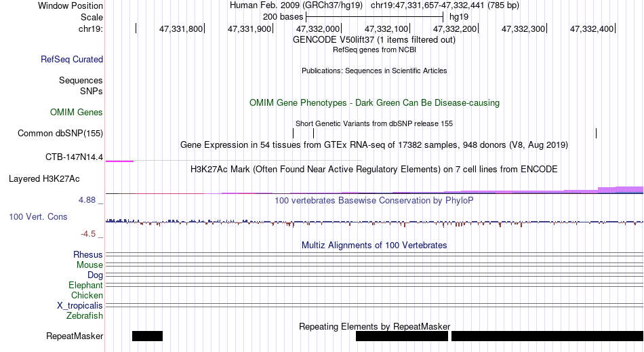Click the 47,332,300 ruler position
Image resolution: width=644 pixels, height=352 pixels.
523,28
